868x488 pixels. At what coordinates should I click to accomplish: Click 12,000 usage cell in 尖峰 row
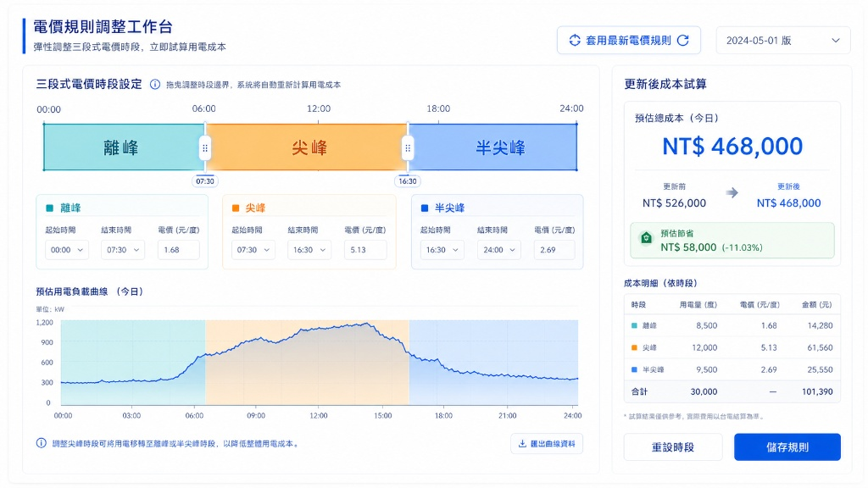[704, 347]
